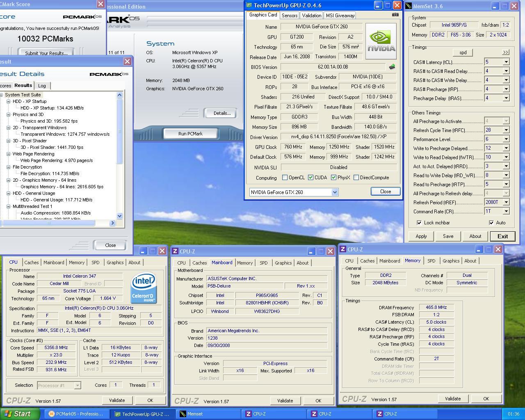
Task: Open Validation tab in GPU-Z
Action: (312, 16)
